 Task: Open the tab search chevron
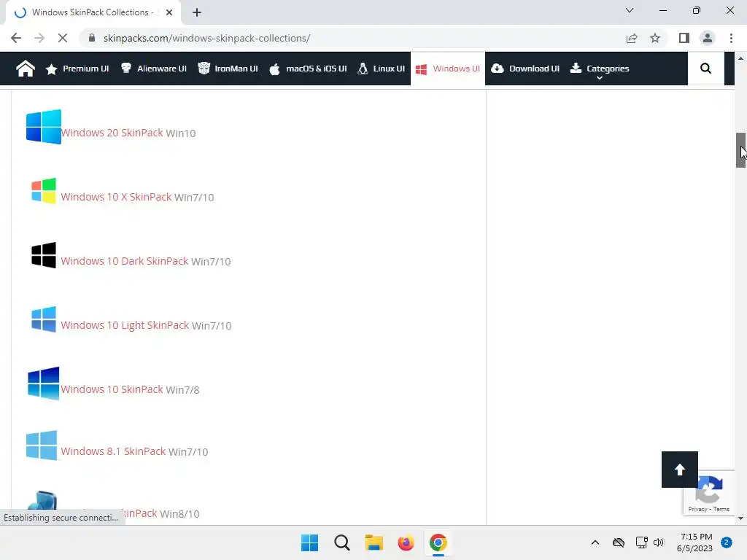pyautogui.click(x=630, y=10)
